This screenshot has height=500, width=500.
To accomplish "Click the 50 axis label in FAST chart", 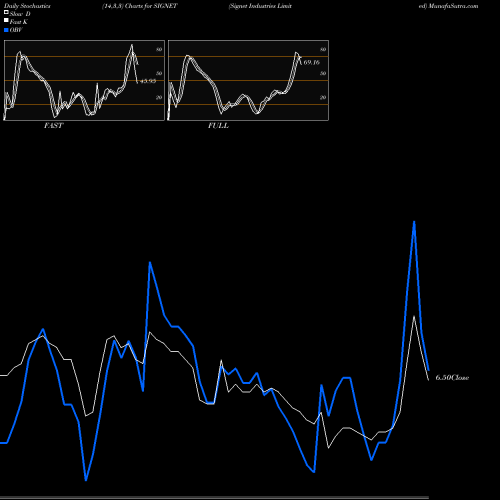I will pyautogui.click(x=159, y=73).
